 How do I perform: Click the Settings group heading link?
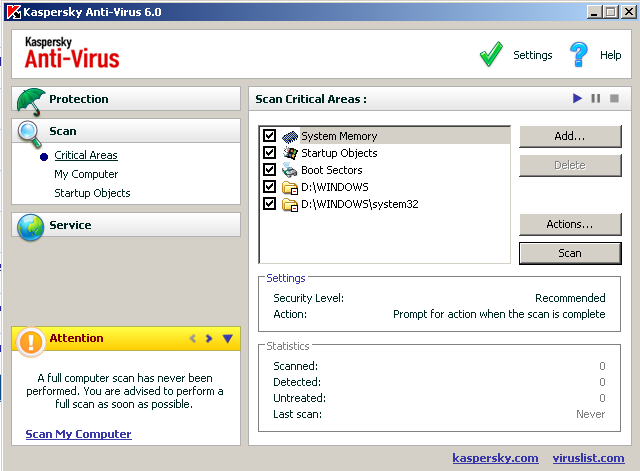[286, 278]
